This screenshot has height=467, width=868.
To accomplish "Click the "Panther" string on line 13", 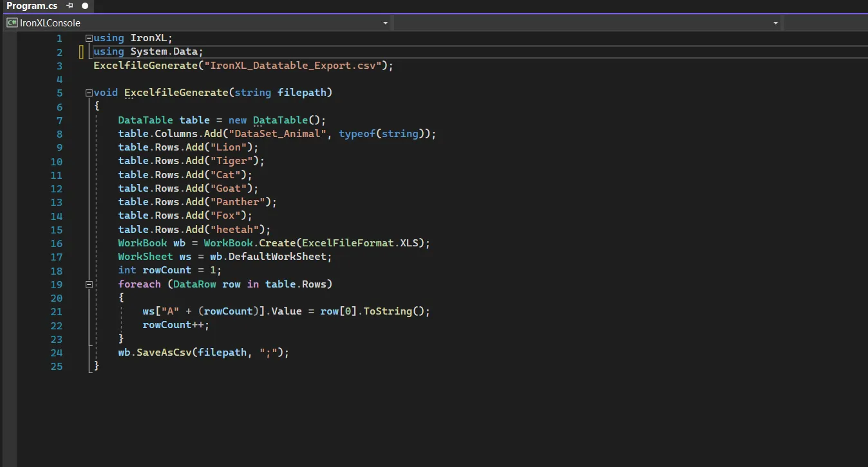I will (x=237, y=202).
